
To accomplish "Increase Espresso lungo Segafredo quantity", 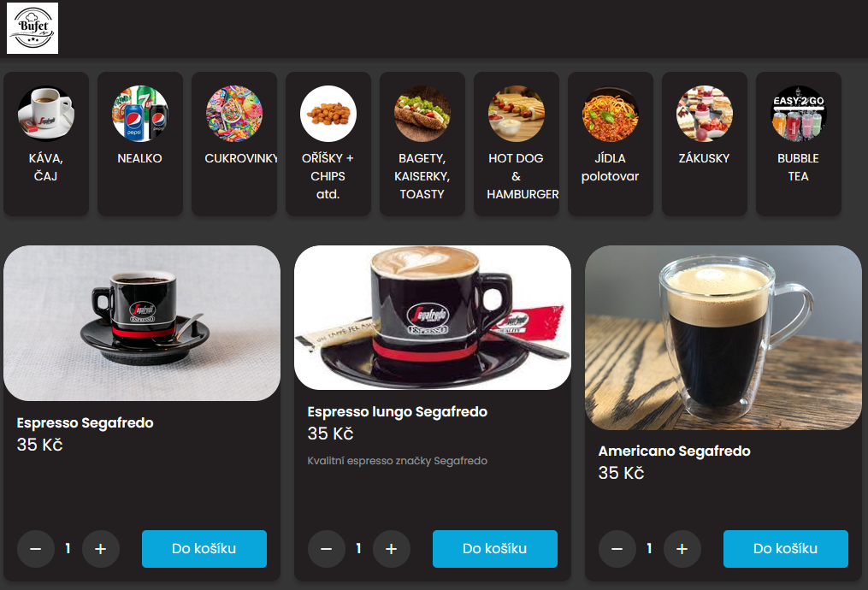I will pyautogui.click(x=392, y=549).
